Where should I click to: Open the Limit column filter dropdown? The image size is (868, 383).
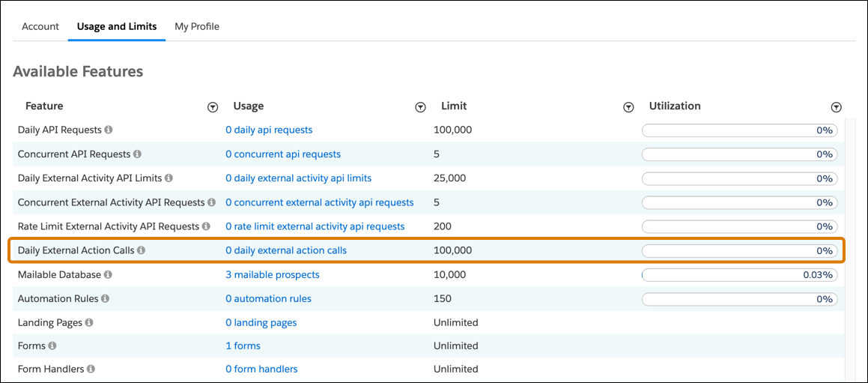628,107
